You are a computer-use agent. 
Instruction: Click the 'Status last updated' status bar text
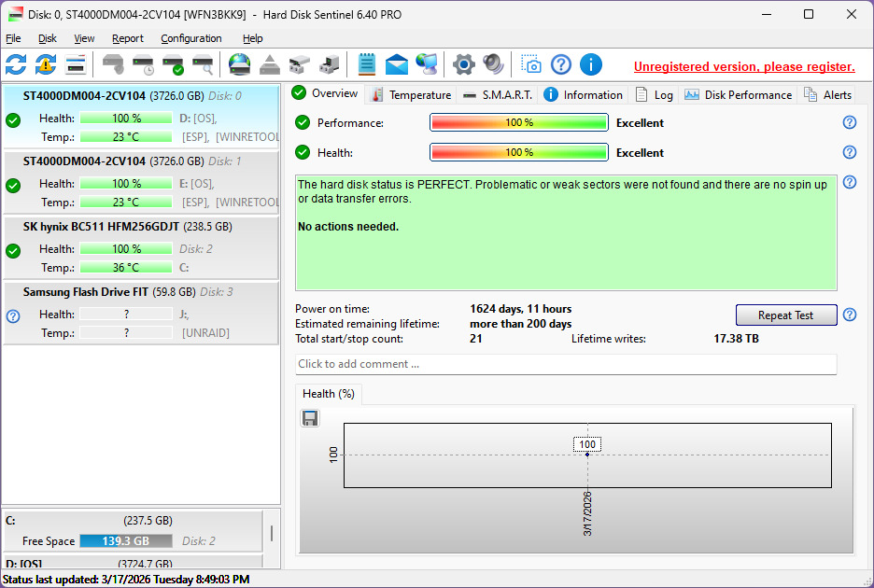click(126, 579)
